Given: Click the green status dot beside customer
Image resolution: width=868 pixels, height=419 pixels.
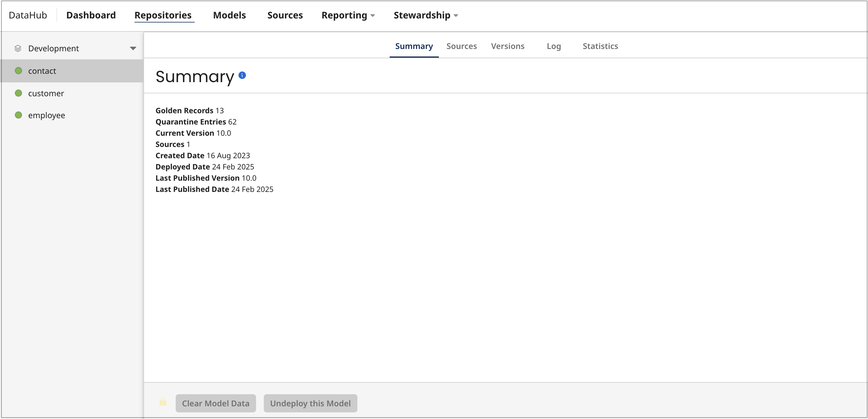Looking at the screenshot, I should coord(18,93).
